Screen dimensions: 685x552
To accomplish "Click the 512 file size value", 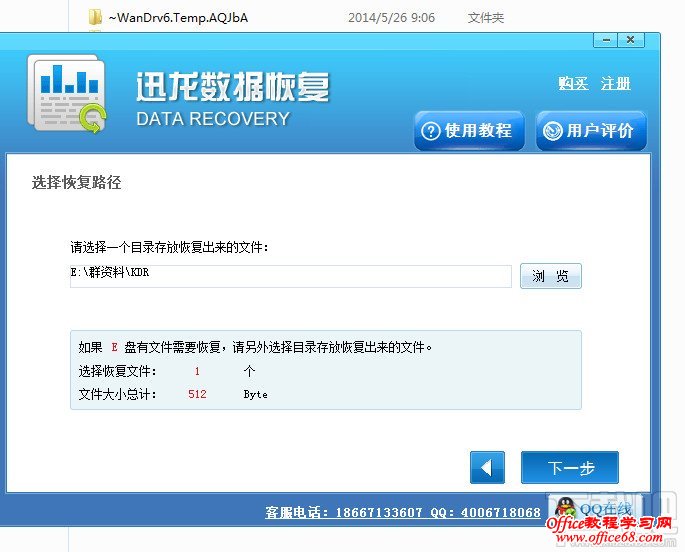I will point(197,394).
